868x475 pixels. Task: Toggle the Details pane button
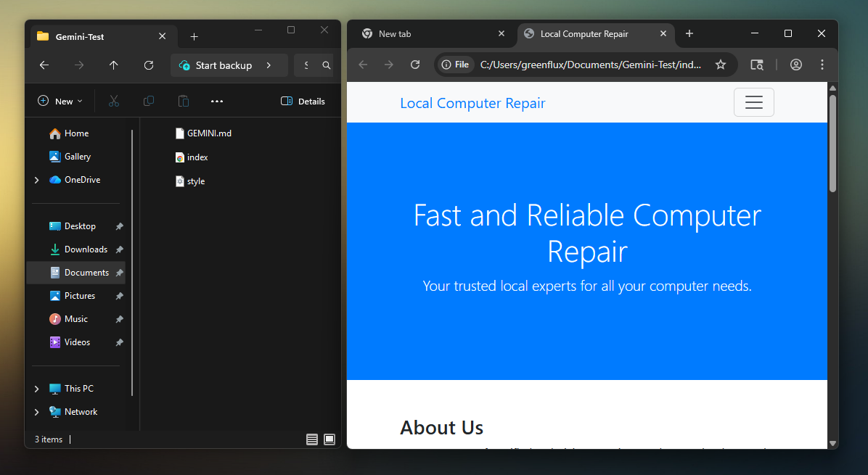click(x=303, y=102)
